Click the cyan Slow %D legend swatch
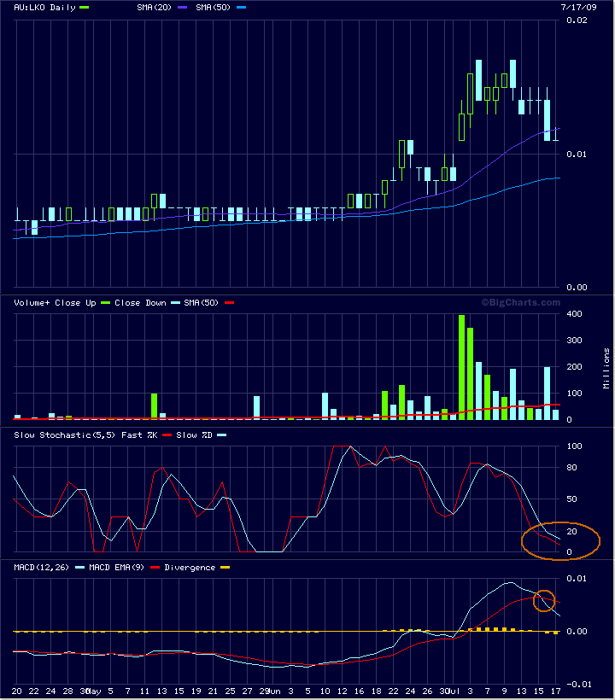The image size is (615, 700). pos(221,435)
